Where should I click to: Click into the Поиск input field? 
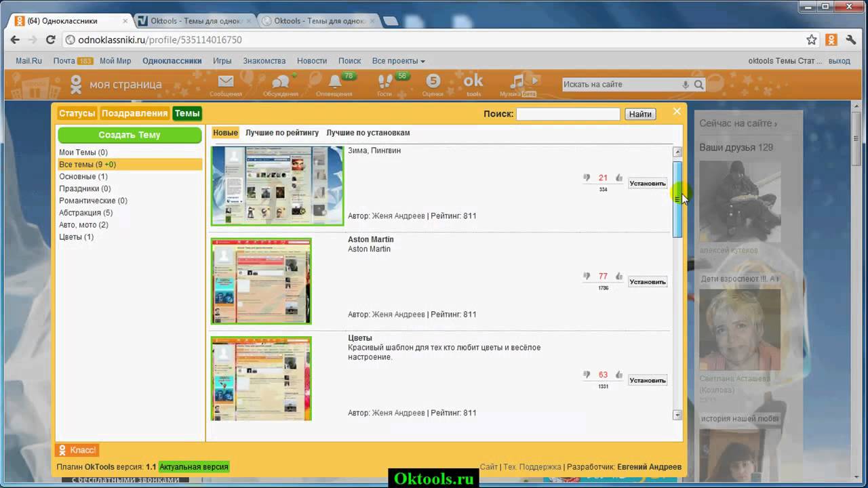click(568, 114)
